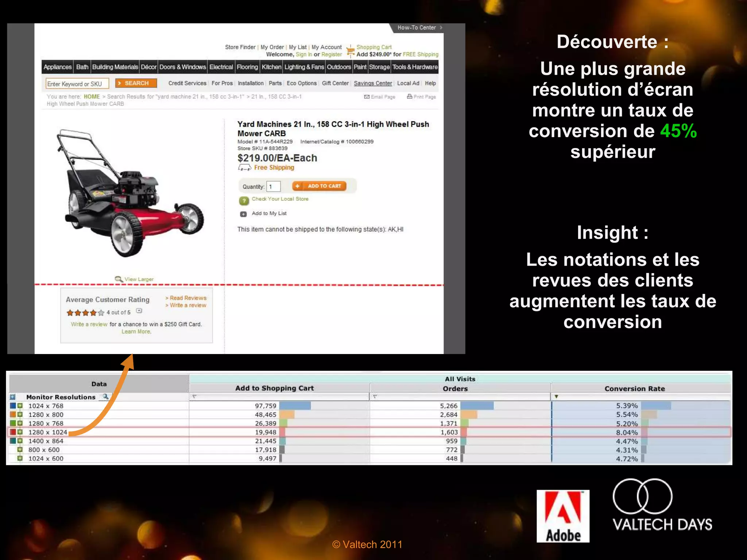Click the Check Your Local Store question icon
Viewport: 747px width, 560px height.
coord(244,201)
